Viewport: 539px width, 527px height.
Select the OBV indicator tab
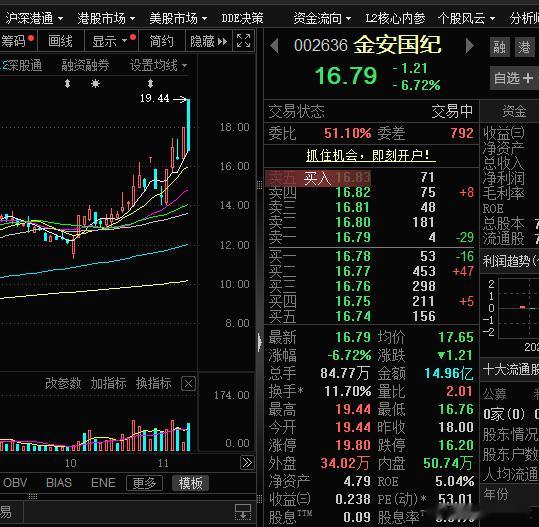(x=15, y=483)
